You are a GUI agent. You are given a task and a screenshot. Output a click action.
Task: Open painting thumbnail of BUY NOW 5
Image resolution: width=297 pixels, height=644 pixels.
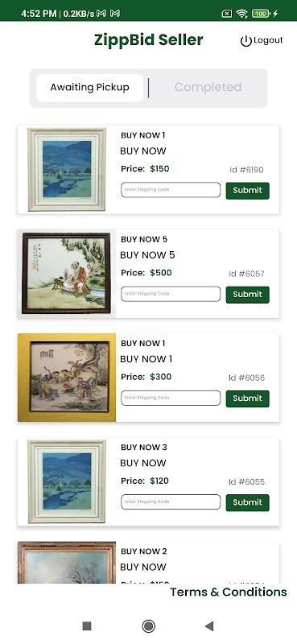[x=67, y=274]
